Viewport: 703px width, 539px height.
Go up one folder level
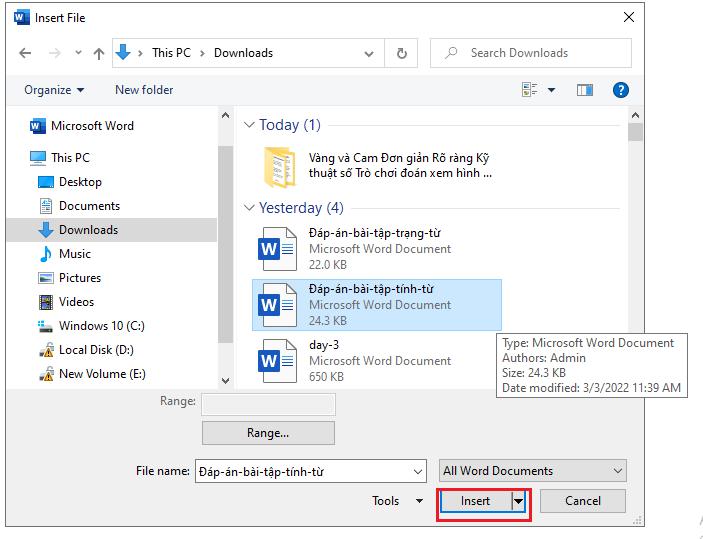tap(99, 53)
